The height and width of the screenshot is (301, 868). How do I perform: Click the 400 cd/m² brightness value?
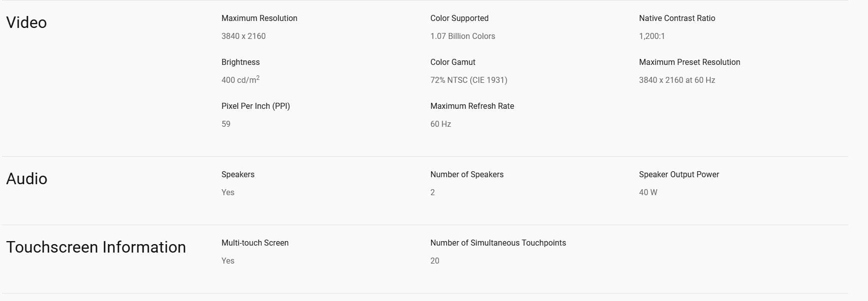(x=240, y=80)
